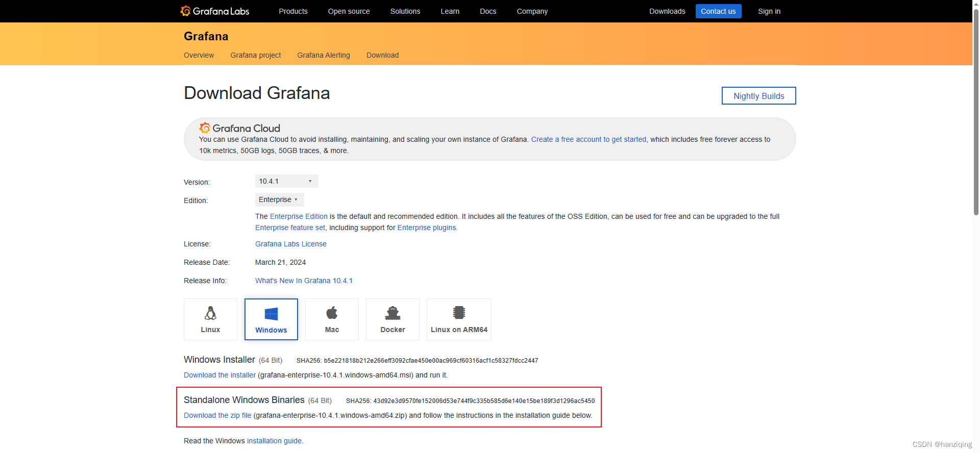Click the Grafana Cloud logo icon

[205, 128]
